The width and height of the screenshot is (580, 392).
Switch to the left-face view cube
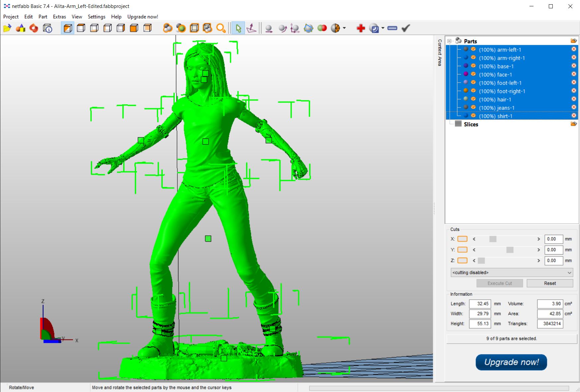[108, 28]
